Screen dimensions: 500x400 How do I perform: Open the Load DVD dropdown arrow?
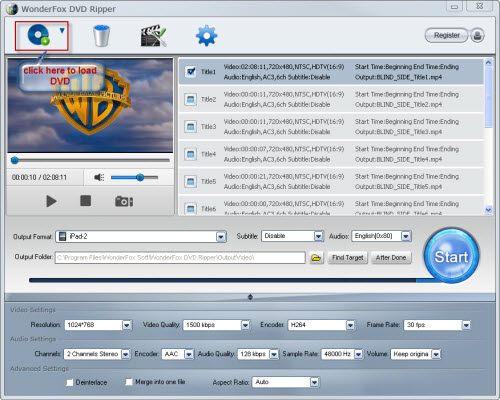tap(62, 31)
